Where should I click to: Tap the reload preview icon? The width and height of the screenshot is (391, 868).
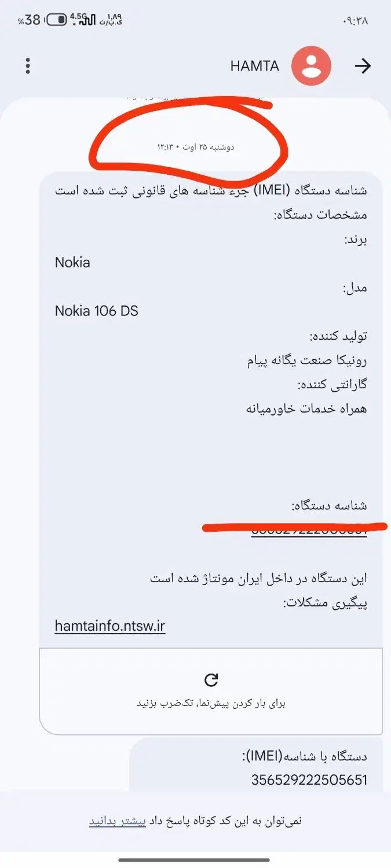click(211, 680)
